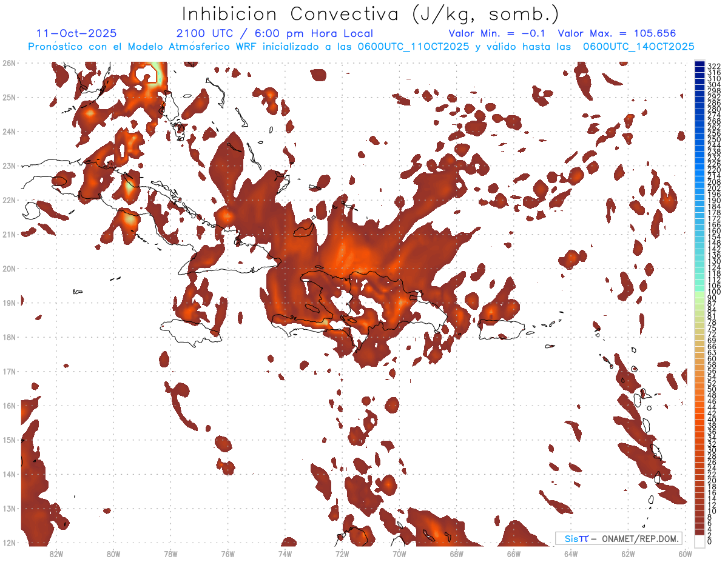Select the light green 100 colorbar swatch
Viewport: 728px width, 562px height.
[700, 293]
